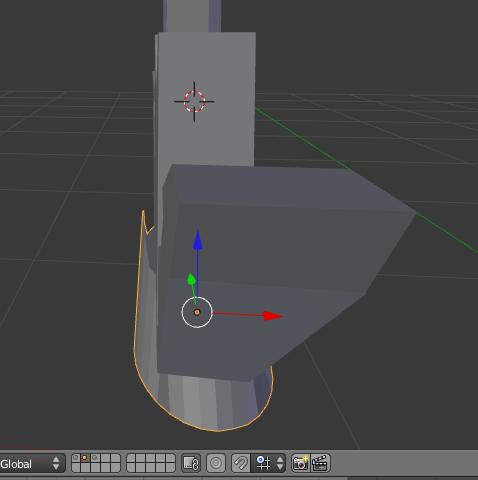The image size is (478, 480).
Task: Render OpenGL animation with clapperboard icon
Action: tap(320, 463)
